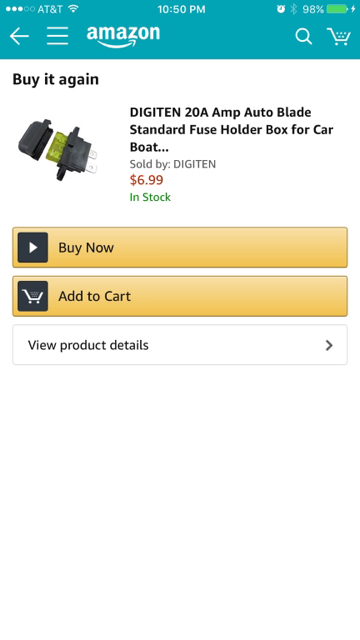Image resolution: width=360 pixels, height=640 pixels.
Task: Tap the 10:50 PM clock
Action: click(181, 9)
